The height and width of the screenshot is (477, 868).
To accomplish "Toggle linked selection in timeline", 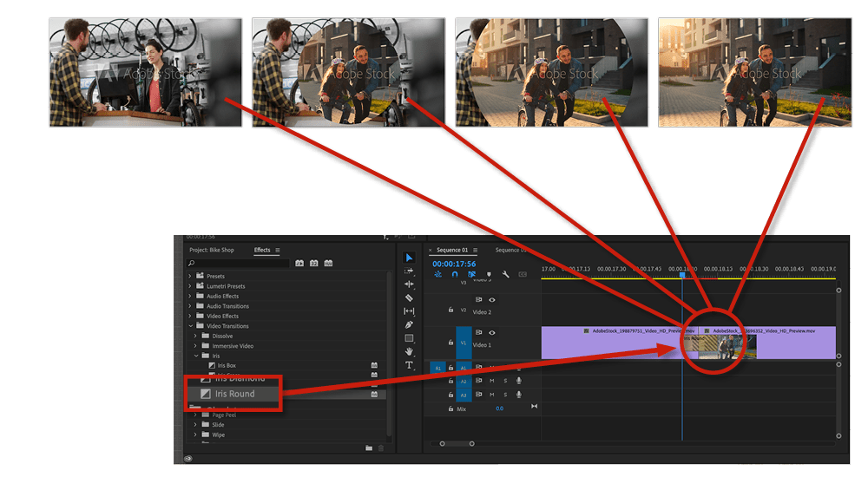I will 471,274.
